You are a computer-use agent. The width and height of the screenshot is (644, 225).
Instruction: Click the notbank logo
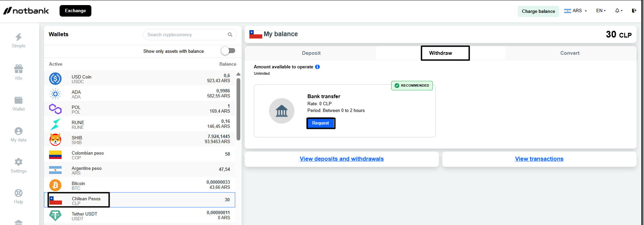26,11
